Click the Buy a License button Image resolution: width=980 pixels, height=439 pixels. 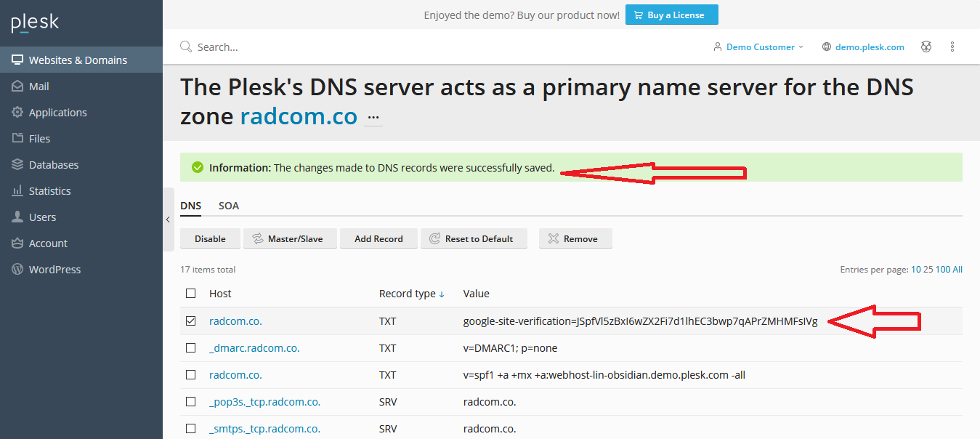pos(671,15)
